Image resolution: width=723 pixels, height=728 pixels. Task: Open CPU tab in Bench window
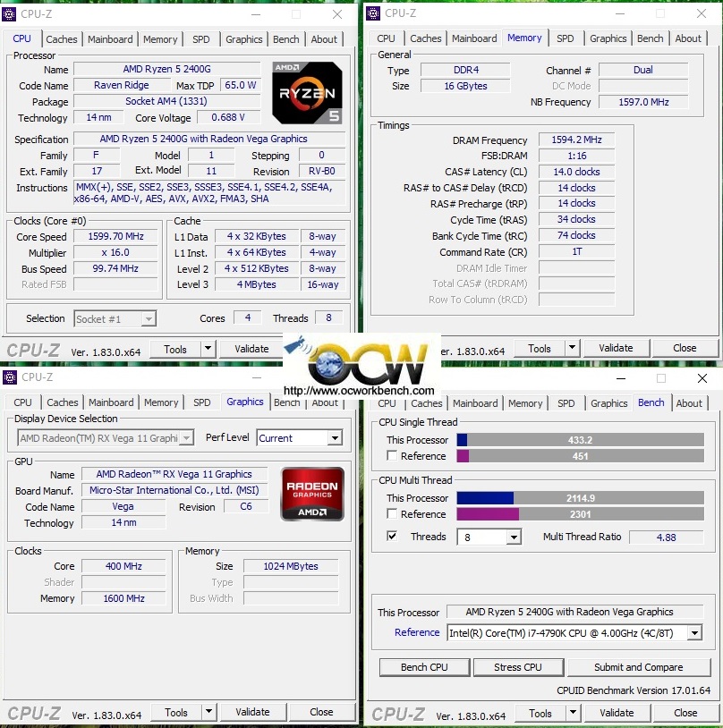pyautogui.click(x=387, y=403)
